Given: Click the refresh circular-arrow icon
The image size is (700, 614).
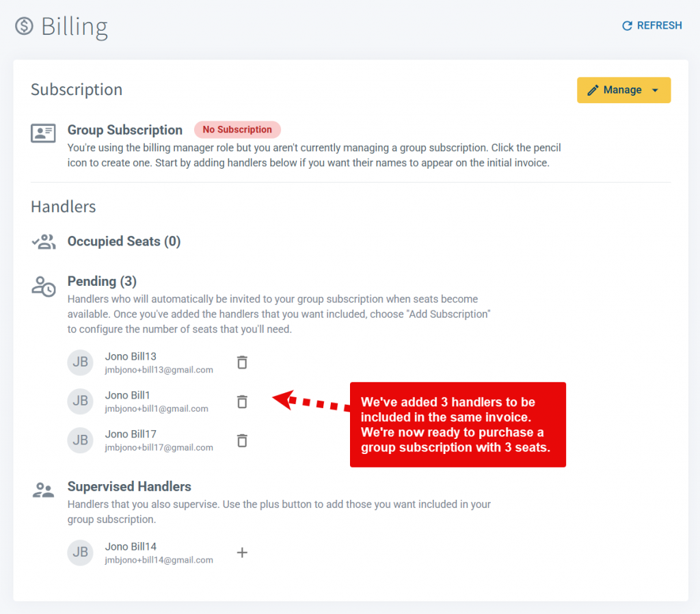Looking at the screenshot, I should 627,25.
